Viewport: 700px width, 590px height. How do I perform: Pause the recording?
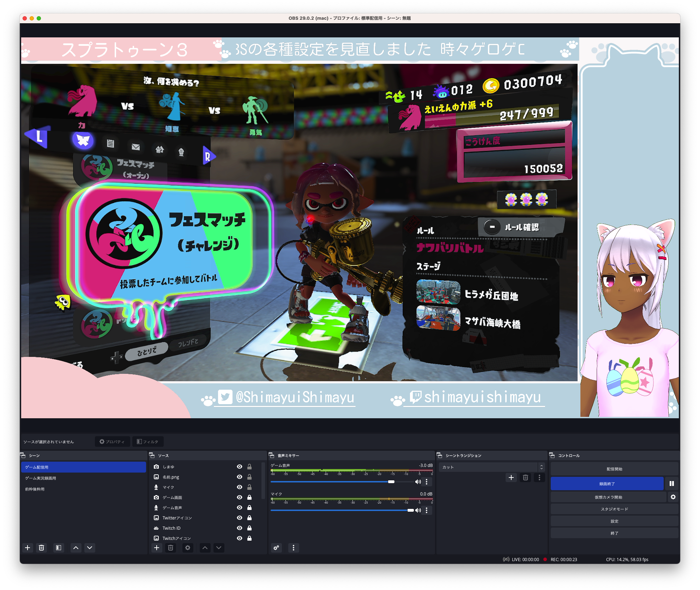[672, 483]
